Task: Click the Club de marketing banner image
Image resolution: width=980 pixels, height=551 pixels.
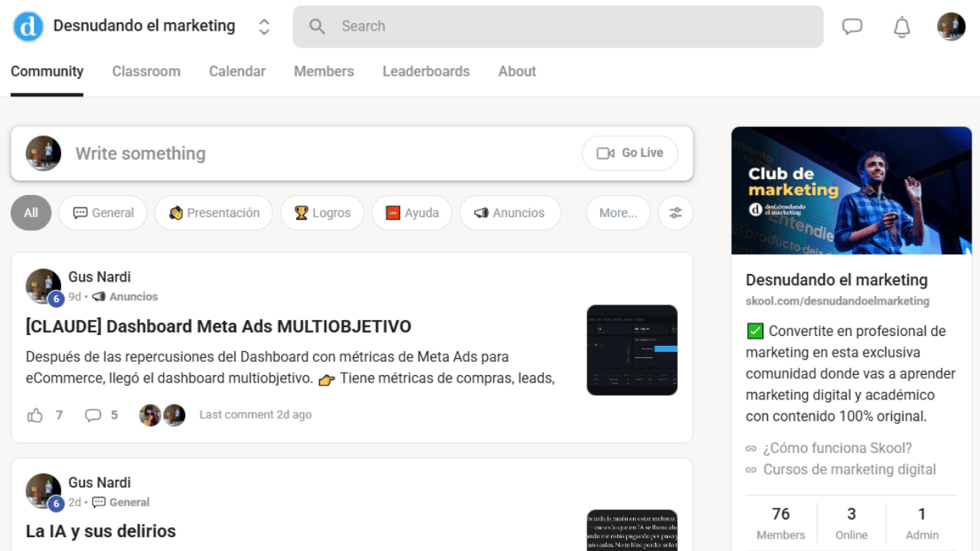Action: tap(851, 191)
